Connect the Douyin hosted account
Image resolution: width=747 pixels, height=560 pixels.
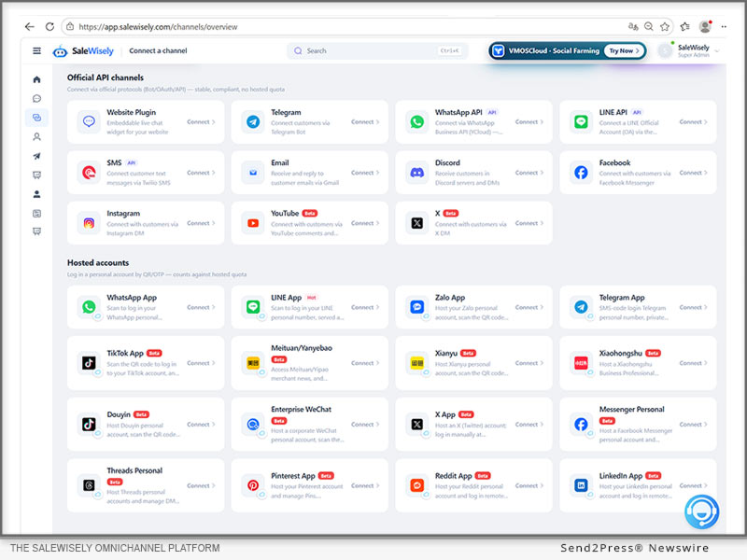click(x=201, y=425)
